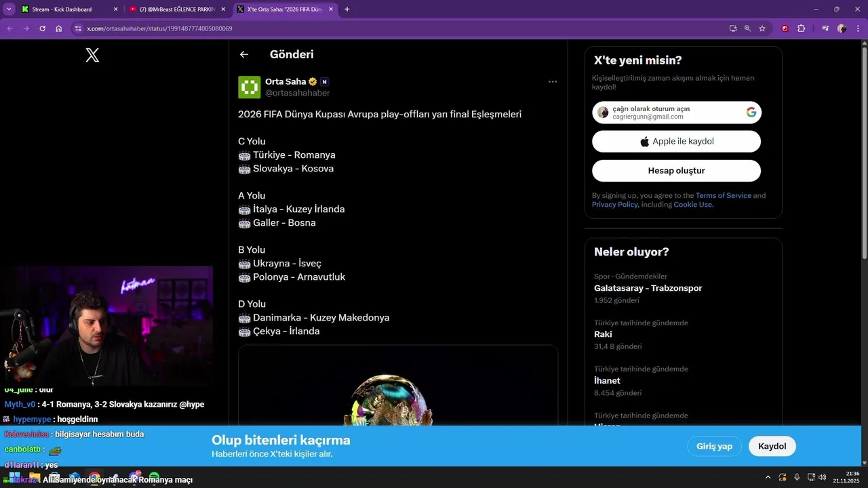Click the red extension icon
Viewport: 868px width, 488px height.
click(x=785, y=28)
